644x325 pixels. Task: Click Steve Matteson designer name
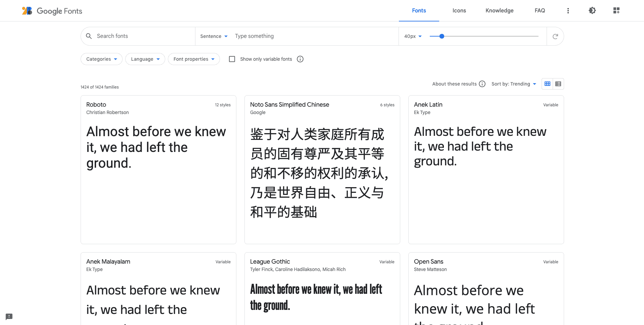430,269
